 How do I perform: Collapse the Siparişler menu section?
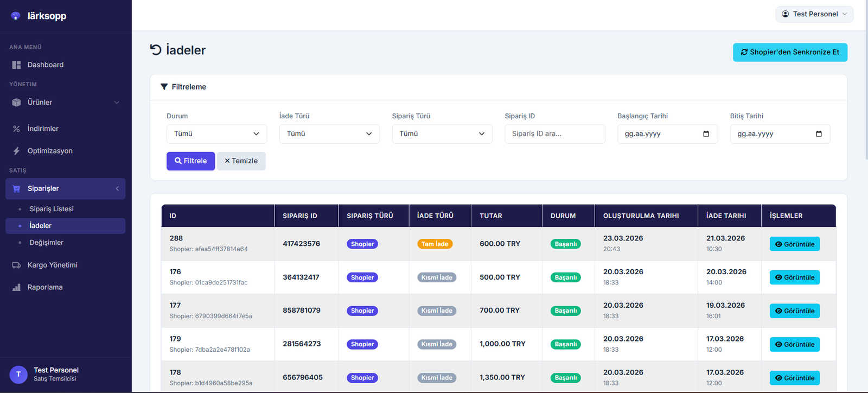click(x=117, y=188)
